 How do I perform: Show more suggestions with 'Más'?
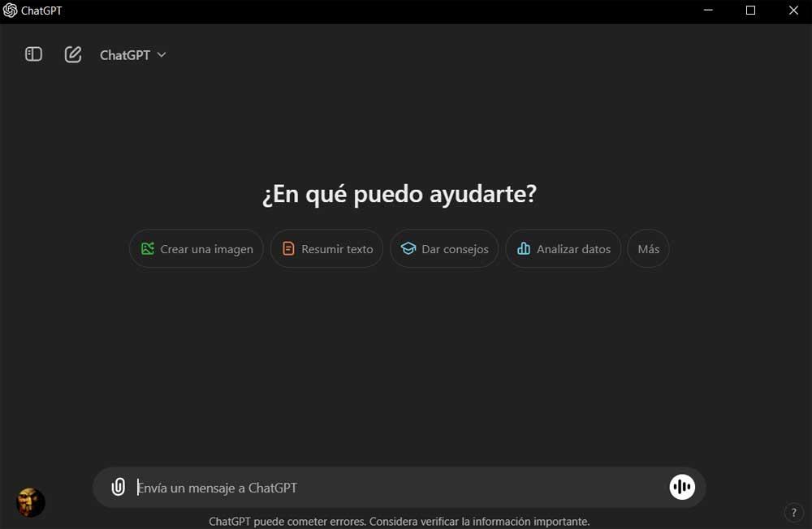[x=648, y=249]
